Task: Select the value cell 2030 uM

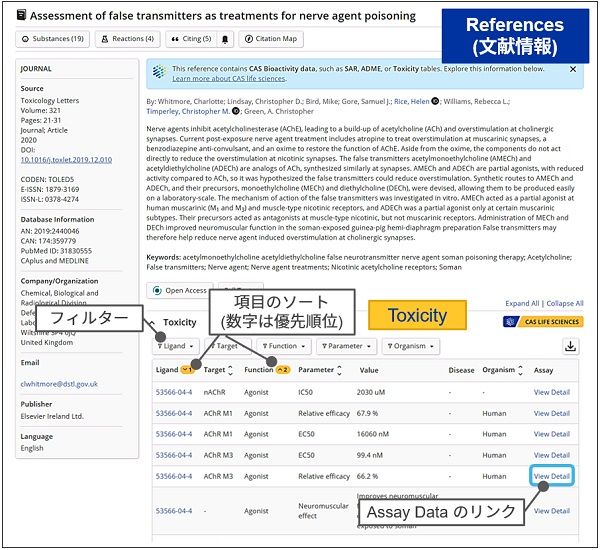Action: click(x=371, y=392)
